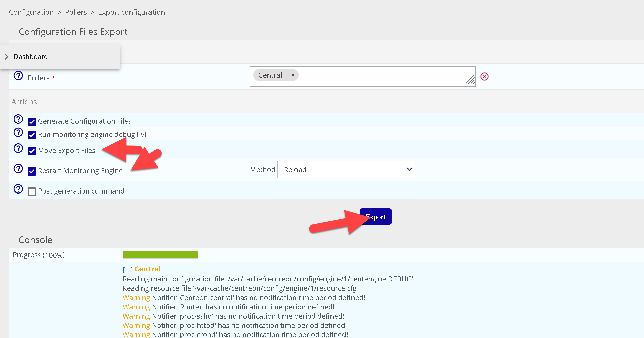
Task: Open the Method Reload dropdown
Action: 346,170
